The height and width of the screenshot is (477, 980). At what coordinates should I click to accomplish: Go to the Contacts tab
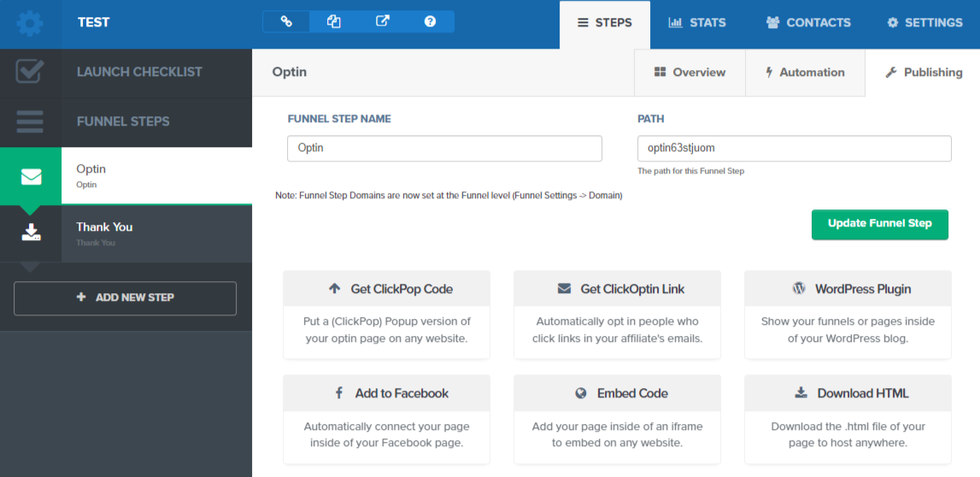tap(808, 25)
